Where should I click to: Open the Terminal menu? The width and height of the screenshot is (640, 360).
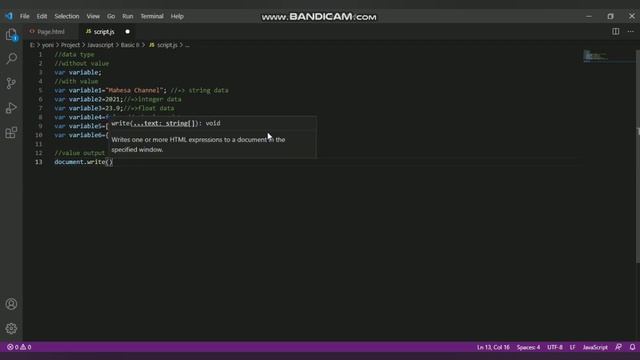point(152,16)
